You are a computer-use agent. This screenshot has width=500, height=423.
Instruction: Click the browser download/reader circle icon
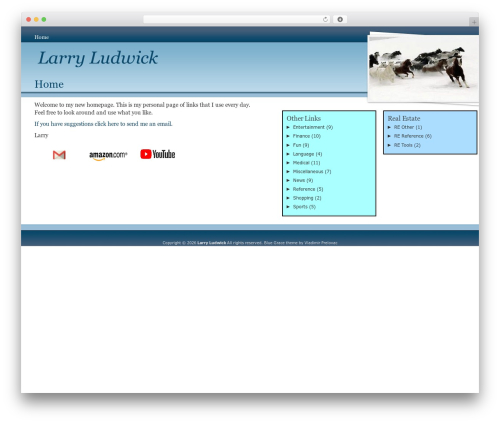click(340, 19)
